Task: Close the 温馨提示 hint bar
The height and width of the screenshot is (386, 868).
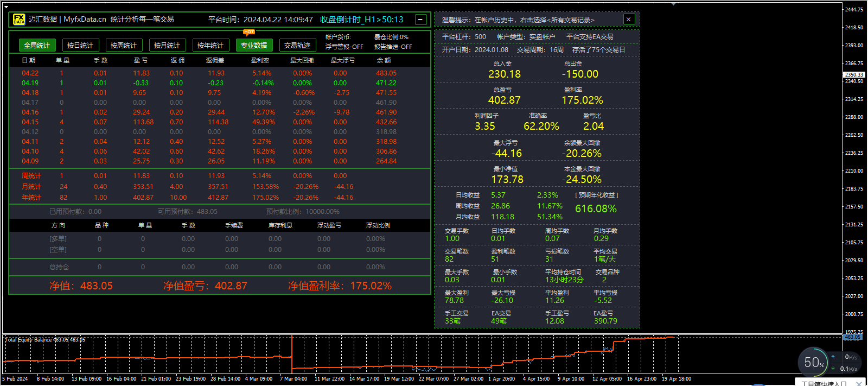Action: click(628, 19)
